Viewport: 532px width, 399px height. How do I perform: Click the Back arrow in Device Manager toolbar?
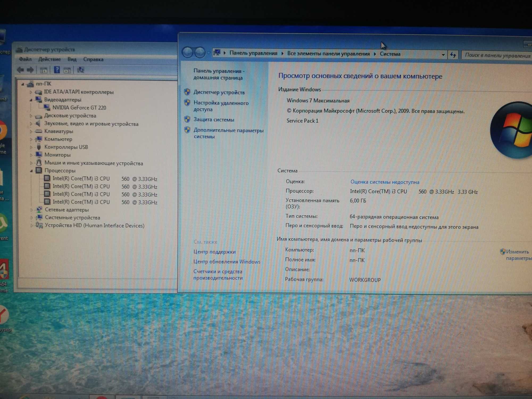click(20, 70)
